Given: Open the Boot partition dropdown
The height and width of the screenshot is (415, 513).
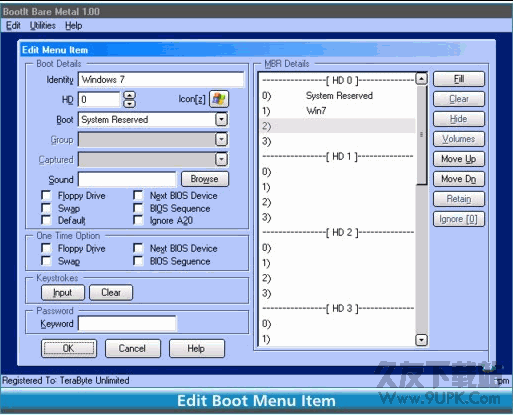Looking at the screenshot, I should (221, 119).
